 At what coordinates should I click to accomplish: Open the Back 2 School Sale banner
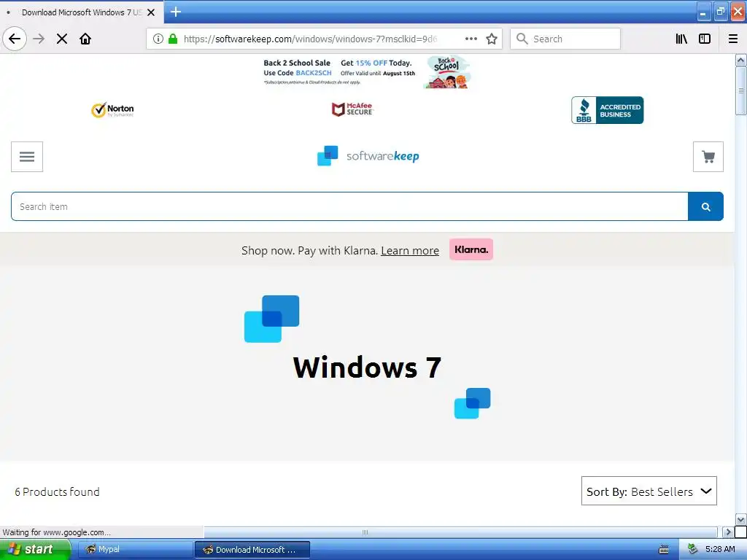[x=367, y=72]
